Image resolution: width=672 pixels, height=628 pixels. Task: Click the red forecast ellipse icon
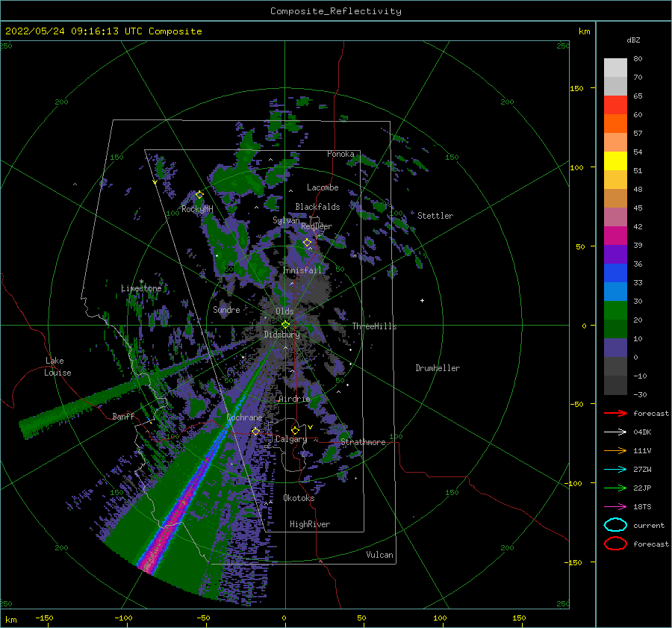pyautogui.click(x=615, y=544)
